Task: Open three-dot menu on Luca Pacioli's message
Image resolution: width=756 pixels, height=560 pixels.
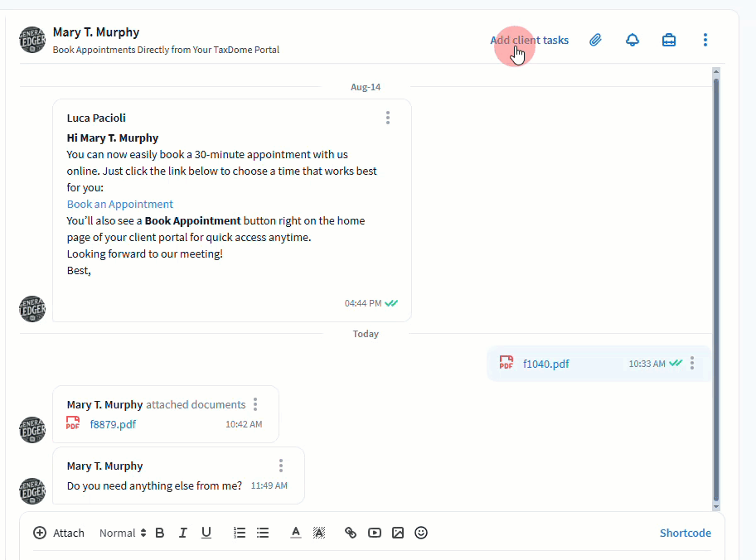Action: pos(387,118)
